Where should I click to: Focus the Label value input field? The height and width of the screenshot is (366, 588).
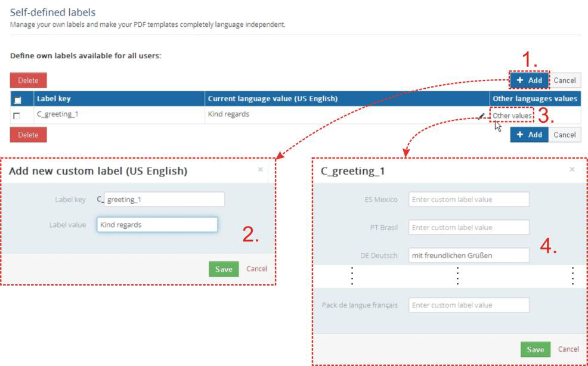[x=157, y=225]
